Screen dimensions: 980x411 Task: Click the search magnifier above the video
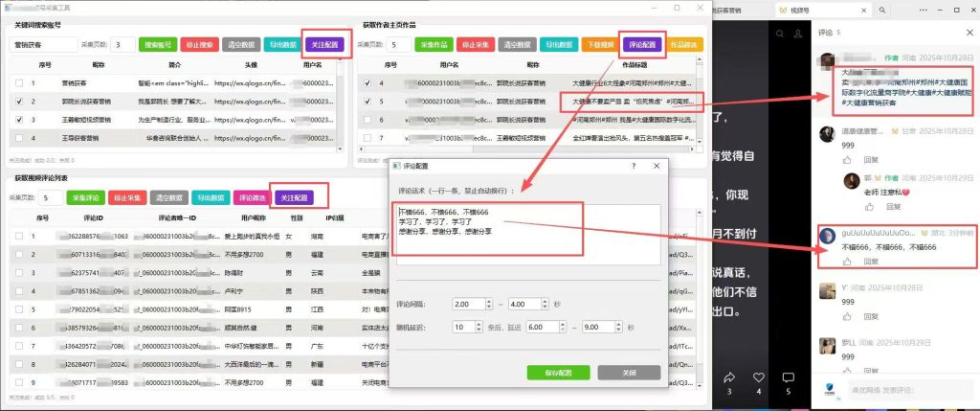(779, 34)
